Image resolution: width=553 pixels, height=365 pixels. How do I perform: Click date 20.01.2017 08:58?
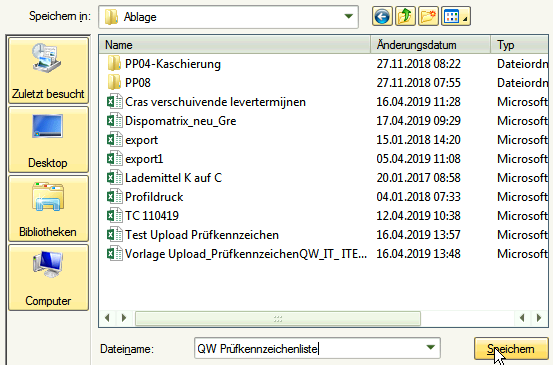(x=418, y=178)
